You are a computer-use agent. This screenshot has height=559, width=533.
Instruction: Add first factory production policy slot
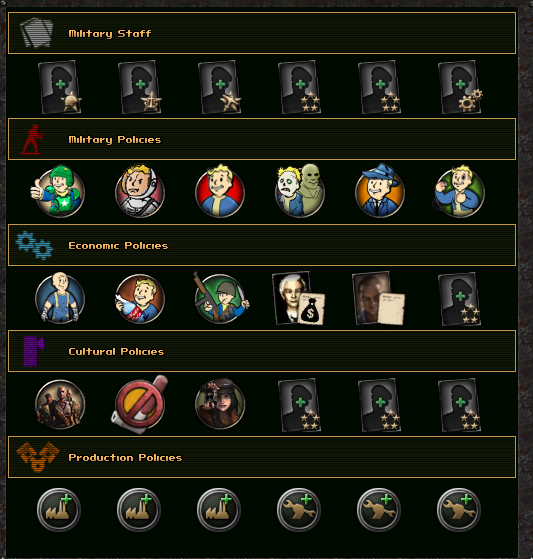pyautogui.click(x=59, y=509)
